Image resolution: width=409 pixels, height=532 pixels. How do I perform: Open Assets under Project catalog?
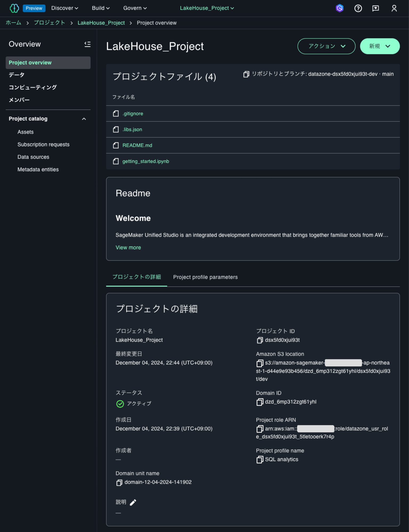coord(26,132)
